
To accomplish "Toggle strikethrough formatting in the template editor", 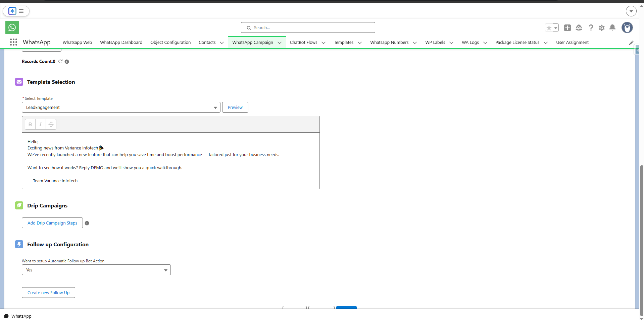I will tap(51, 124).
